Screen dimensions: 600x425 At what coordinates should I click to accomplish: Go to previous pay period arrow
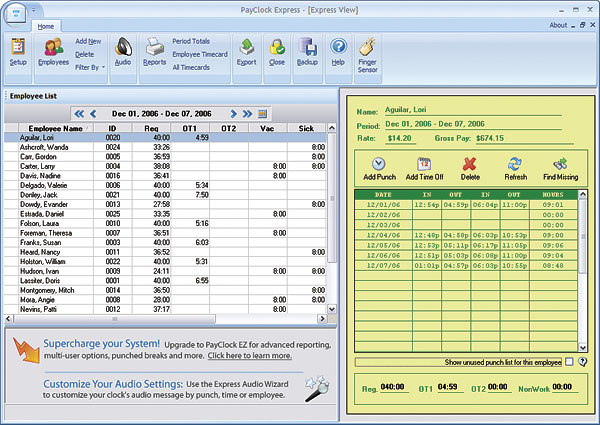point(93,114)
